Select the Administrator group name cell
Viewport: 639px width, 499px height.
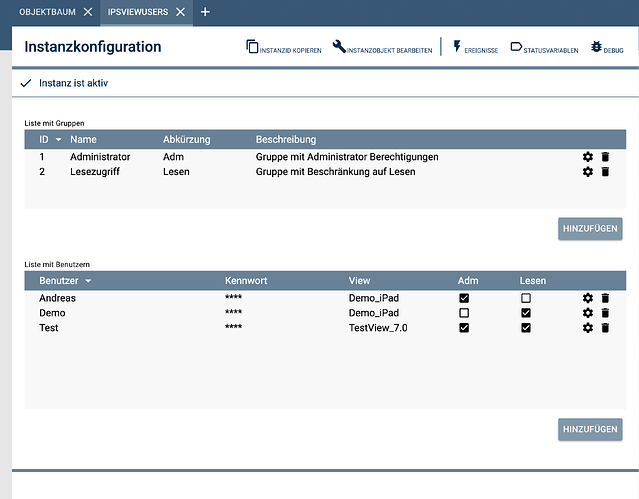[100, 157]
